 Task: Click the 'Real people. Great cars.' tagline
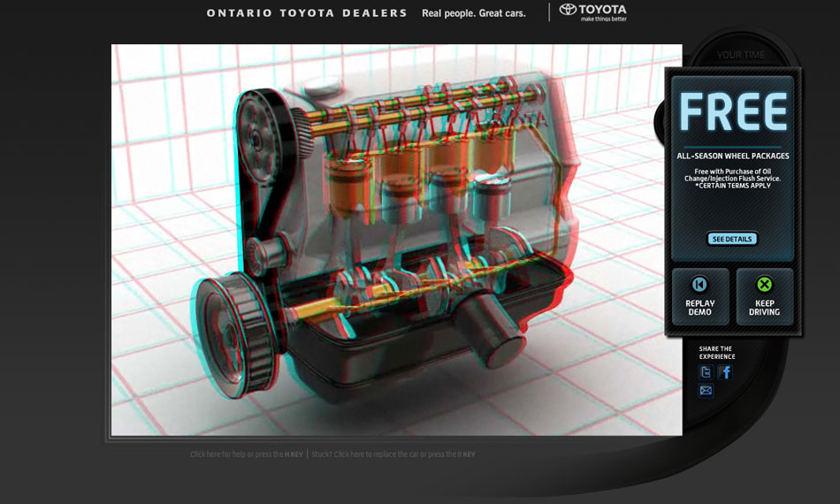(474, 13)
